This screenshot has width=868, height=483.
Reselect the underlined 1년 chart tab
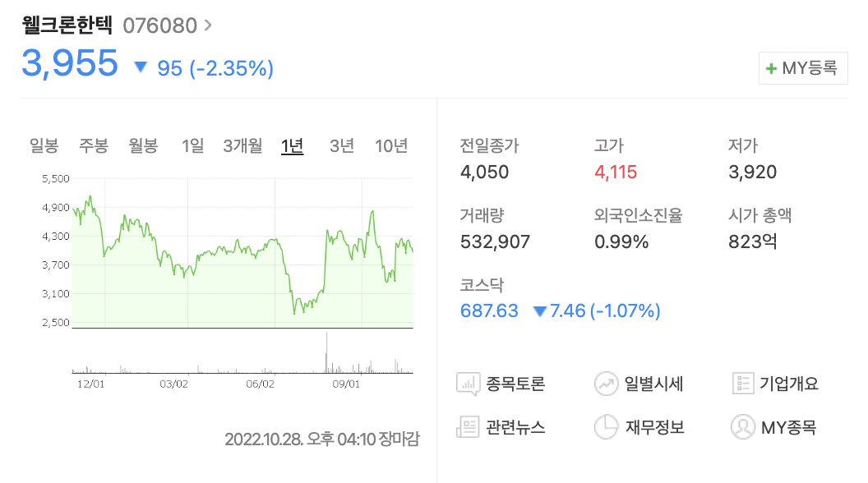point(292,145)
